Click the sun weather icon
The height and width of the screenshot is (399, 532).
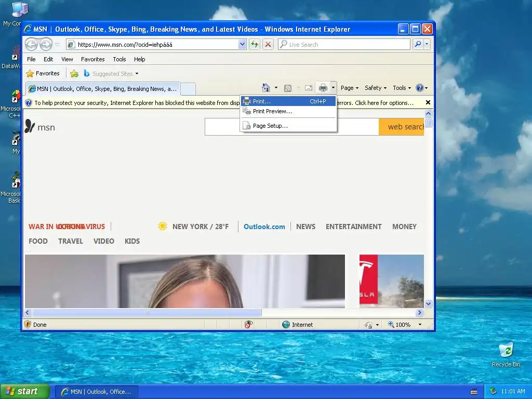tap(163, 226)
